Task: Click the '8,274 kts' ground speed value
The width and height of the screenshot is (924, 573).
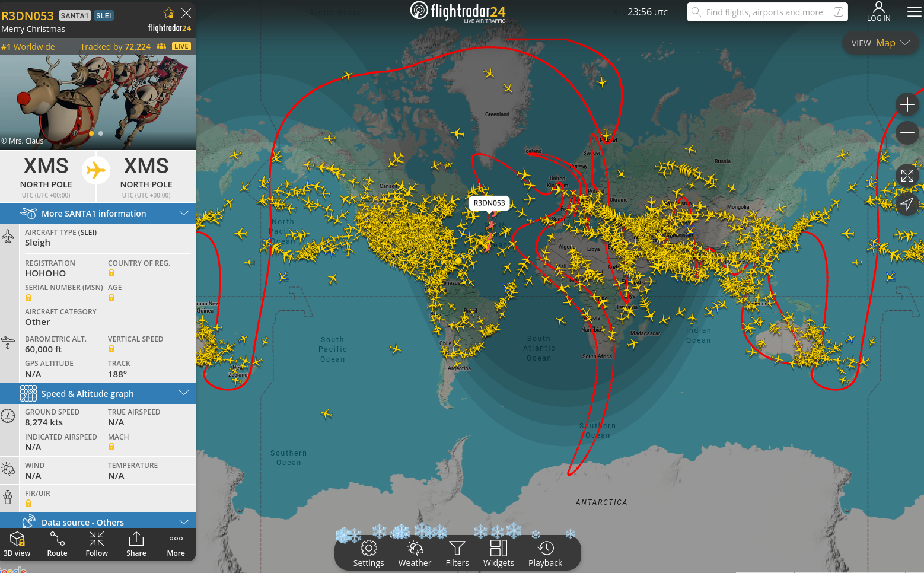Action: [44, 422]
